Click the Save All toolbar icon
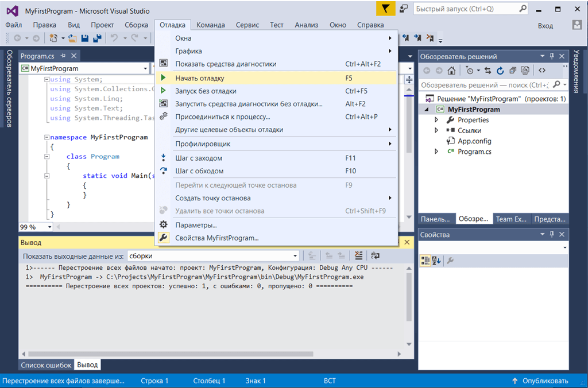 click(97, 38)
